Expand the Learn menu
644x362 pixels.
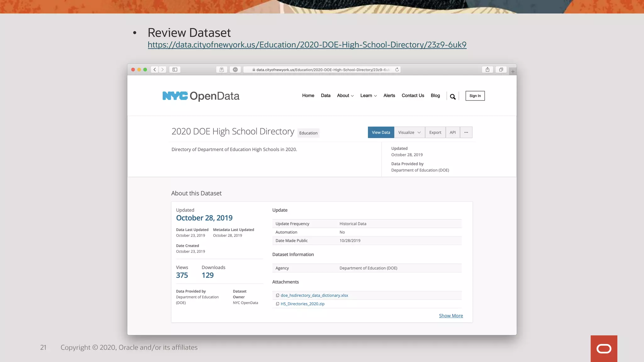369,96
